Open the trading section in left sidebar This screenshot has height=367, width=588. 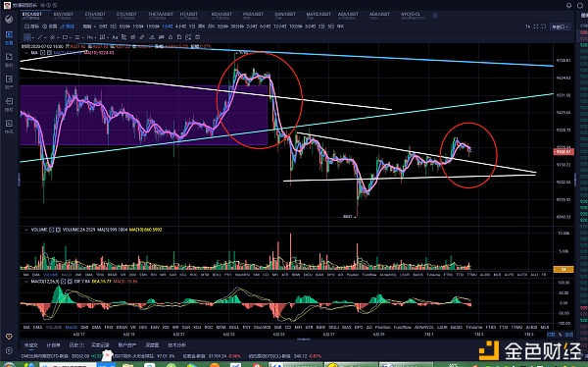click(x=9, y=37)
